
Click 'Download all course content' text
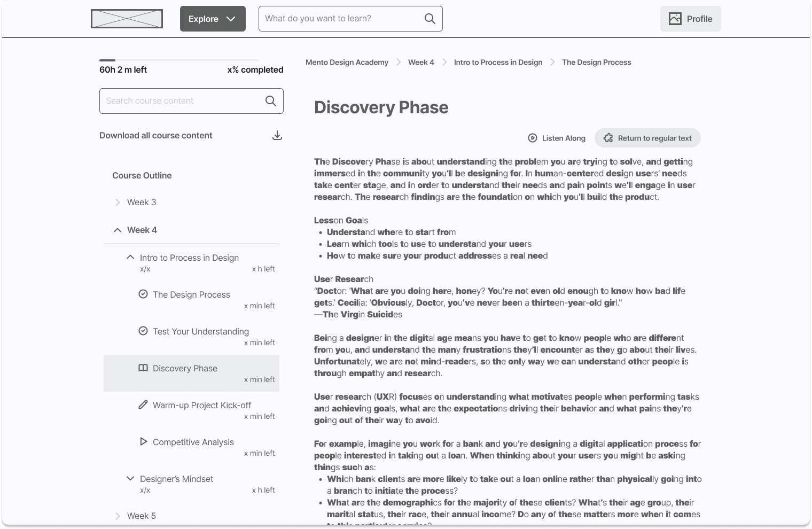click(155, 136)
